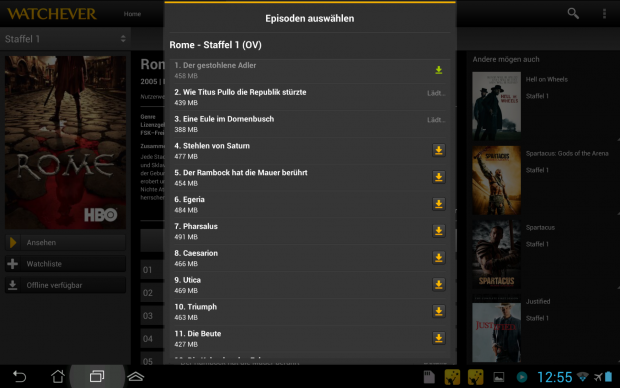Viewport: 620px width, 388px height.
Task: Click the 477 MB size label
Action: (x=186, y=157)
